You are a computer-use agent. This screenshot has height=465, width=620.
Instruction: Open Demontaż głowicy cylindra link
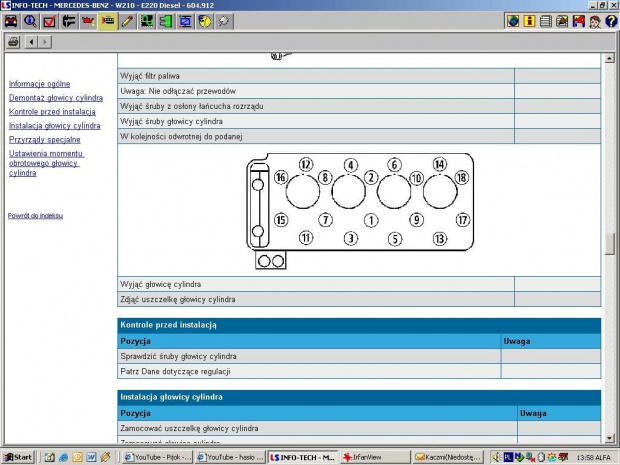pos(55,98)
